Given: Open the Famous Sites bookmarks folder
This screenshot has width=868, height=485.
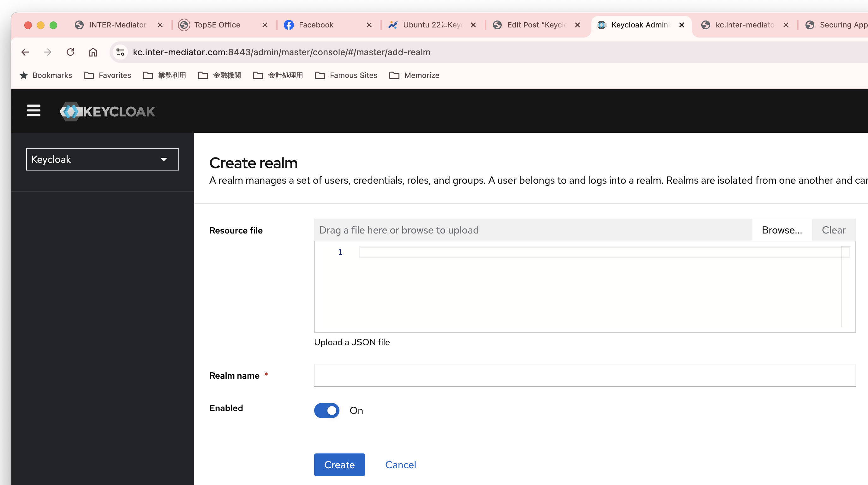Looking at the screenshot, I should coord(346,75).
